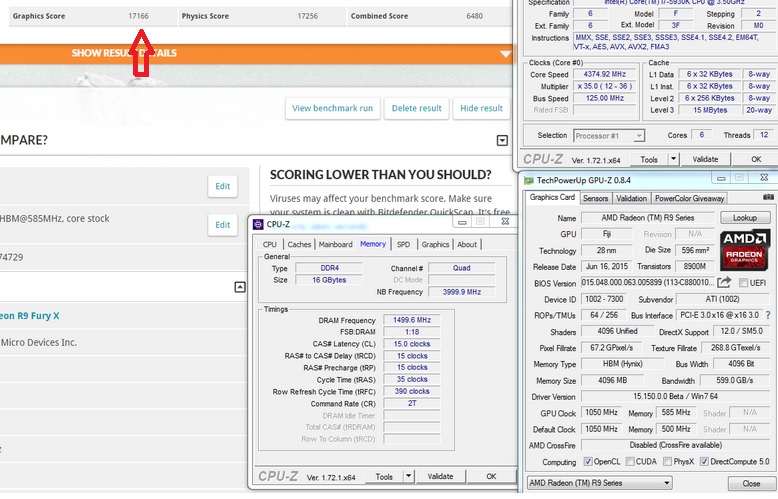
Task: Click the Driver Version field in GPU-Z
Action: 675,396
